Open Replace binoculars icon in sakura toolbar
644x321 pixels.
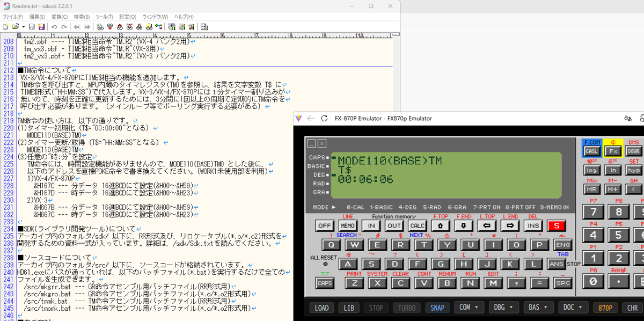(129, 26)
